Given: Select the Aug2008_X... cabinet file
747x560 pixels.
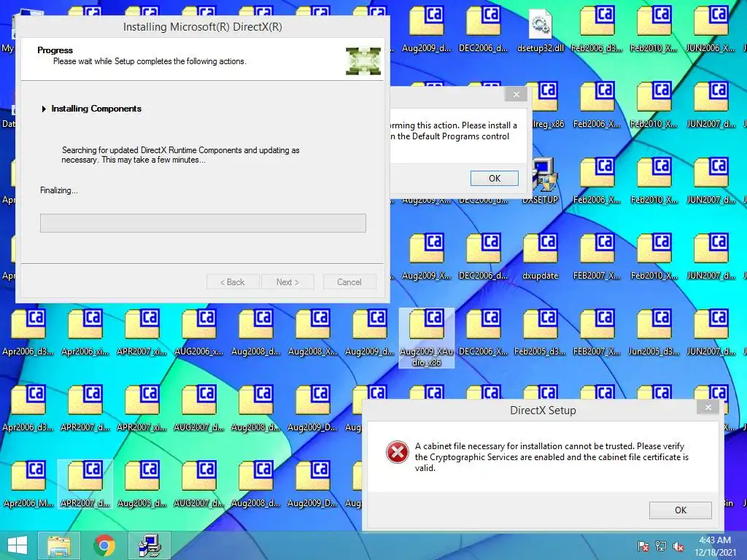Looking at the screenshot, I should 312,332.
